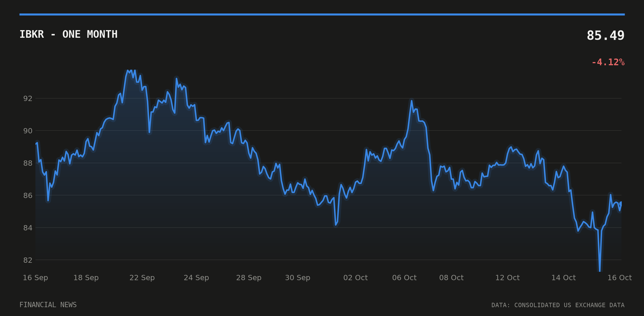This screenshot has width=644, height=316.
Task: Select the current price value 85.49
Action: (x=606, y=35)
